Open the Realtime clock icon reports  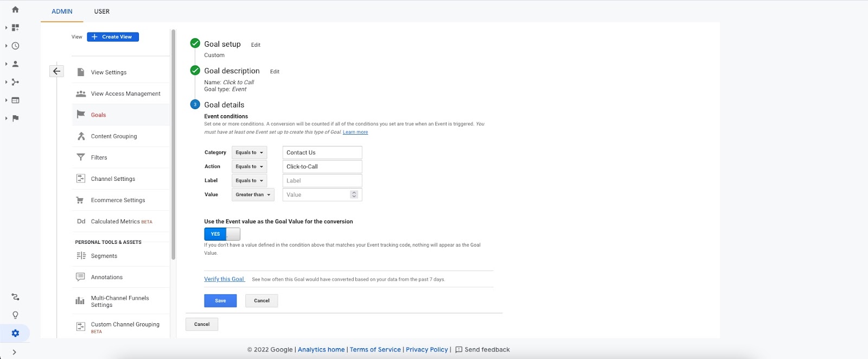(x=15, y=46)
